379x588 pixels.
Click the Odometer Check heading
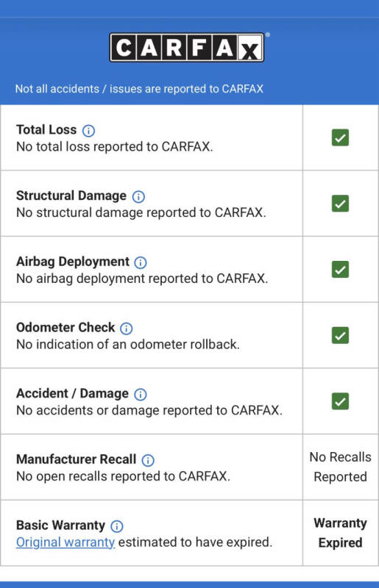click(x=65, y=327)
